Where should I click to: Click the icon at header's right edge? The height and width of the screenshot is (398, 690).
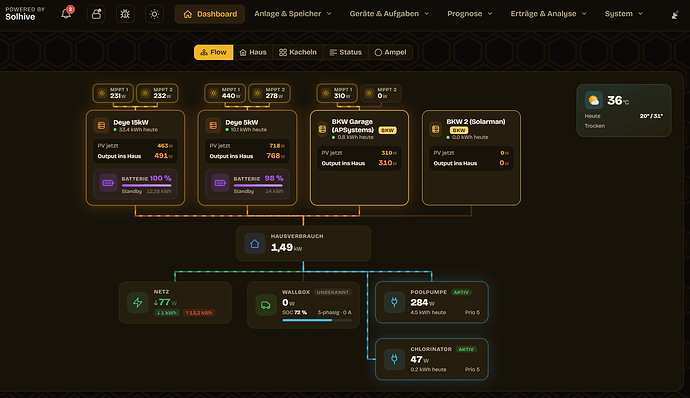[x=675, y=16]
